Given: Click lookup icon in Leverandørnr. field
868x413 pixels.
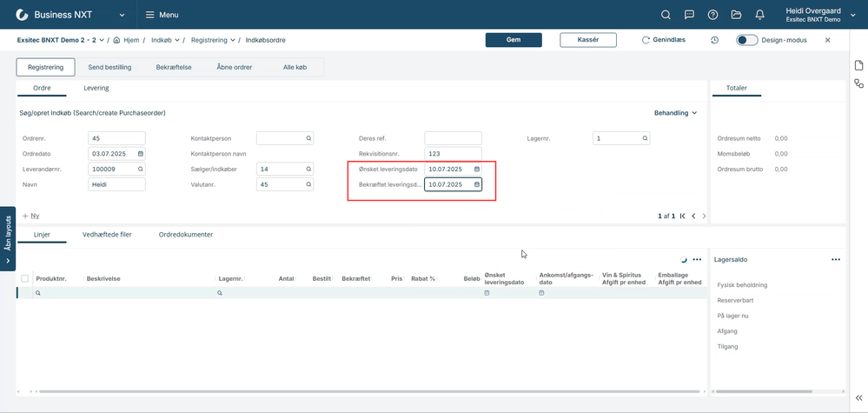Looking at the screenshot, I should [x=140, y=169].
